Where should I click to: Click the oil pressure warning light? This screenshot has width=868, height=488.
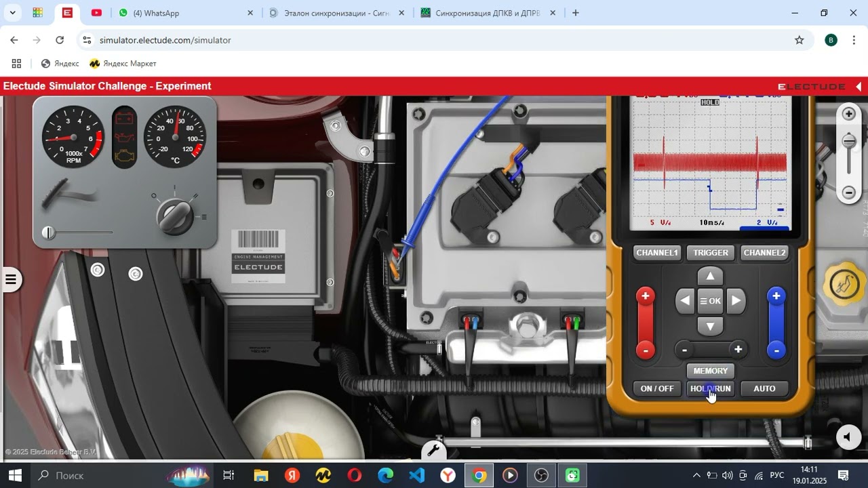[x=124, y=138]
